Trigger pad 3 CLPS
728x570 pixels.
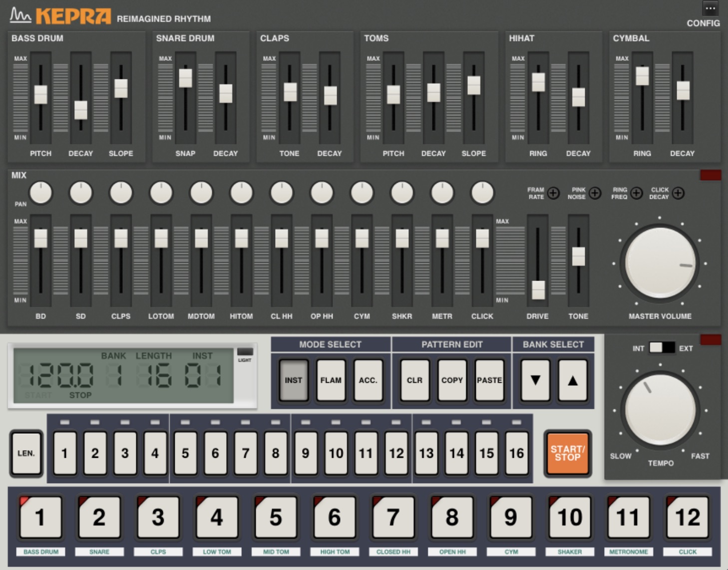click(x=158, y=517)
